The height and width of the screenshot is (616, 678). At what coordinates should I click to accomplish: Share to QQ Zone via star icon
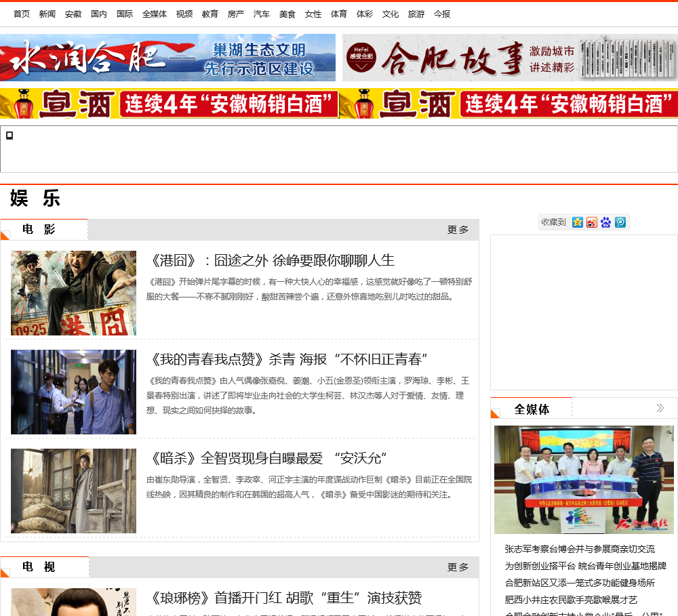coord(577,222)
